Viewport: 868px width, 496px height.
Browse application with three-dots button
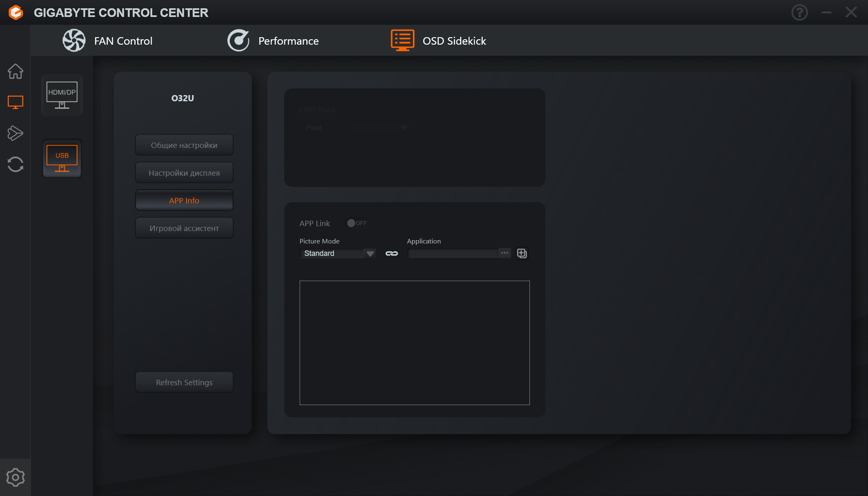(x=504, y=253)
